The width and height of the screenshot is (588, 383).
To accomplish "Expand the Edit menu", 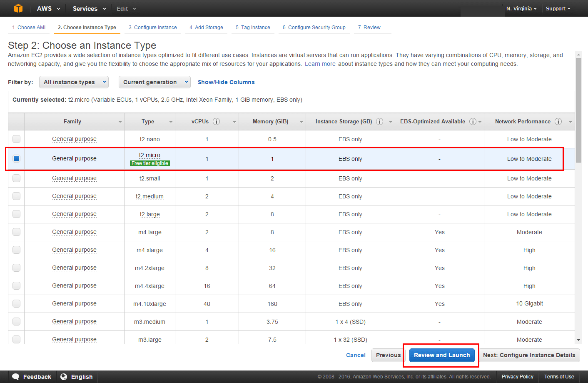I will 126,8.
